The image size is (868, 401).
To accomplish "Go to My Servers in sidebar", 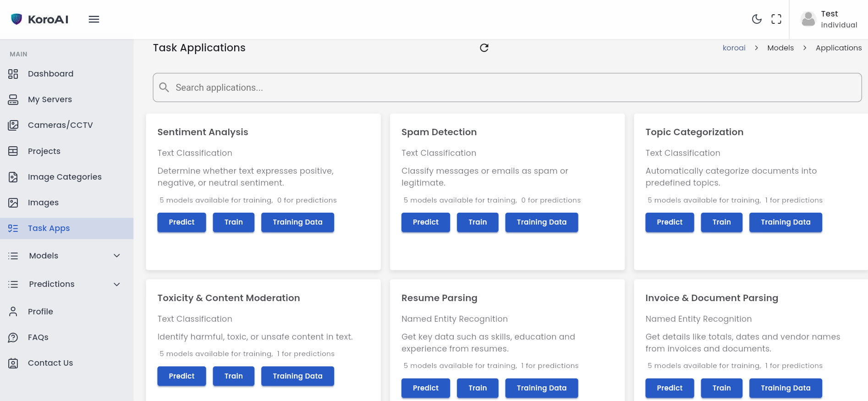I will click(49, 99).
